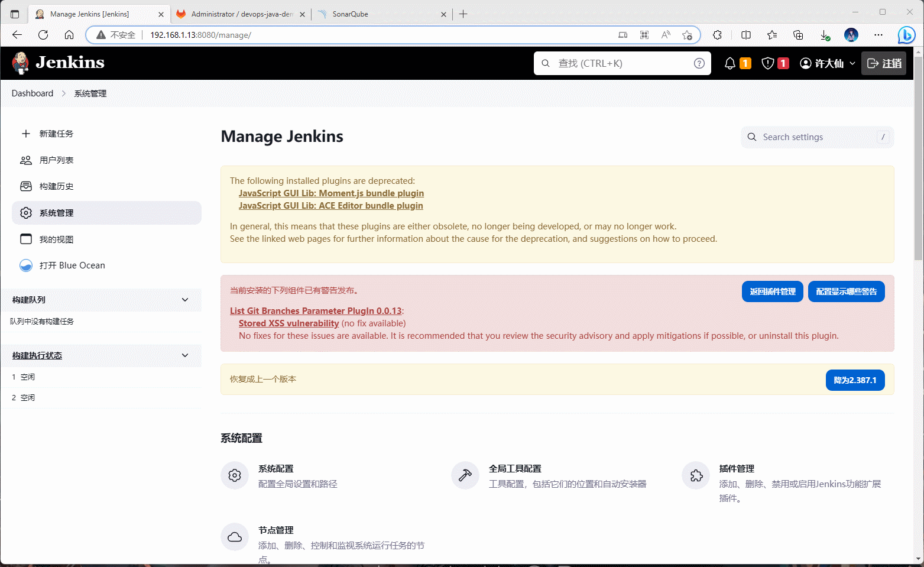This screenshot has width=924, height=567.
Task: Refresh the page with the reload icon
Action: [x=43, y=35]
